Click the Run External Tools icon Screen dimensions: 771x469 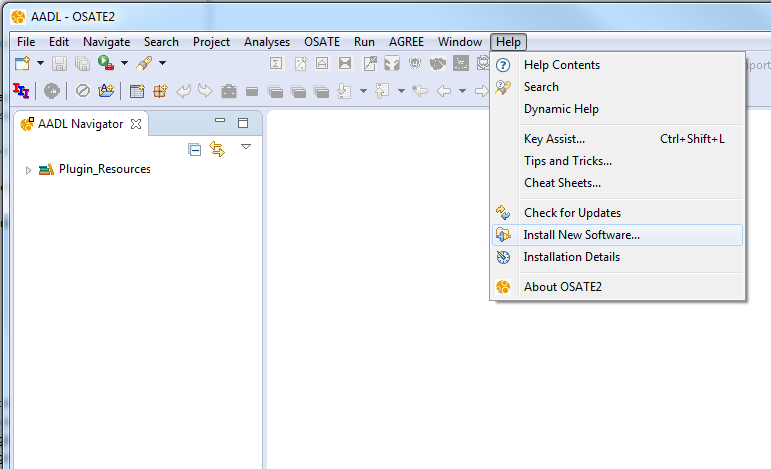tap(106, 63)
